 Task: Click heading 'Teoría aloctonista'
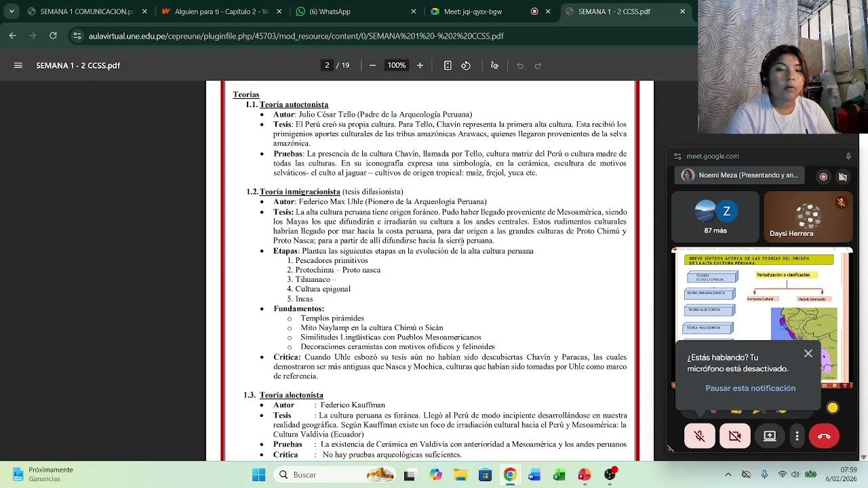(x=291, y=395)
